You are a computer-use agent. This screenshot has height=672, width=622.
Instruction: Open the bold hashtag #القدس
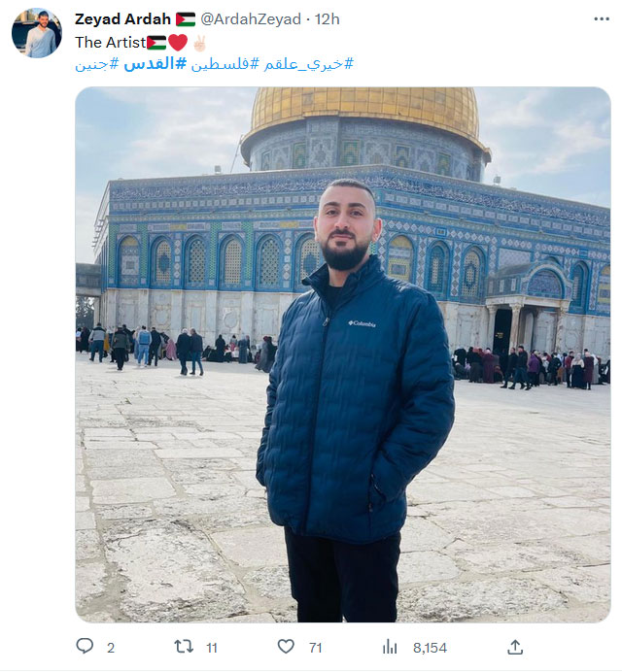(155, 64)
